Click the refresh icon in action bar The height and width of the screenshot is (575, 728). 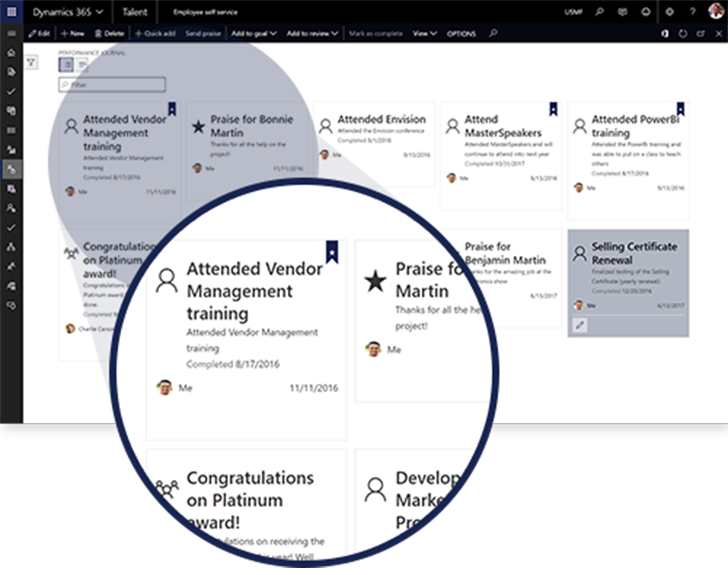pos(683,34)
